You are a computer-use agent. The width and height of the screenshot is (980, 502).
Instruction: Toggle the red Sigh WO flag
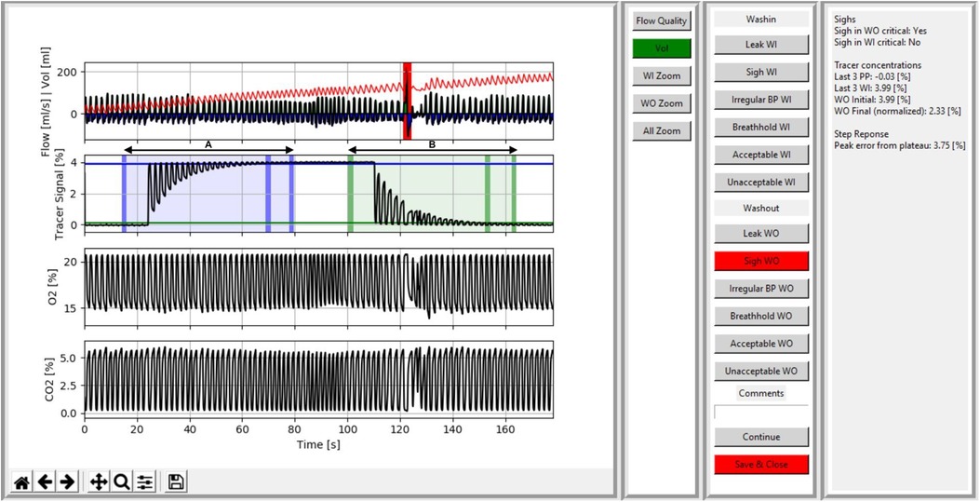tap(761, 261)
